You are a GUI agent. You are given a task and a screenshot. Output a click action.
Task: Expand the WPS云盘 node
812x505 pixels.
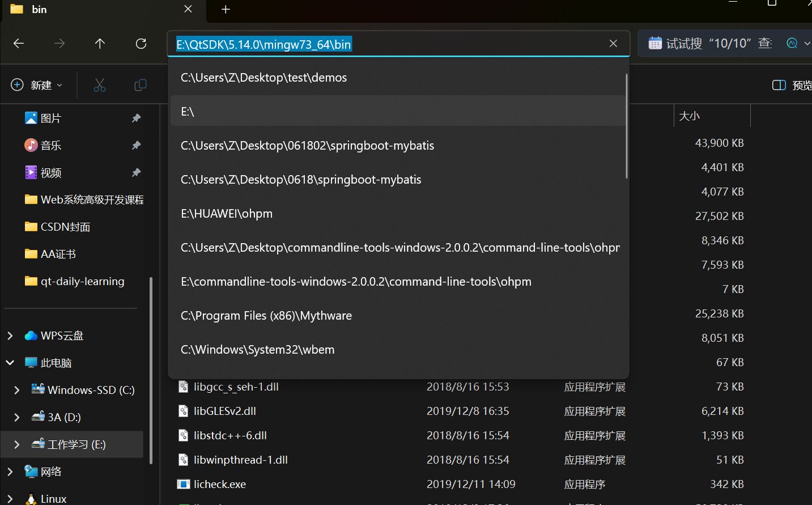click(x=10, y=336)
